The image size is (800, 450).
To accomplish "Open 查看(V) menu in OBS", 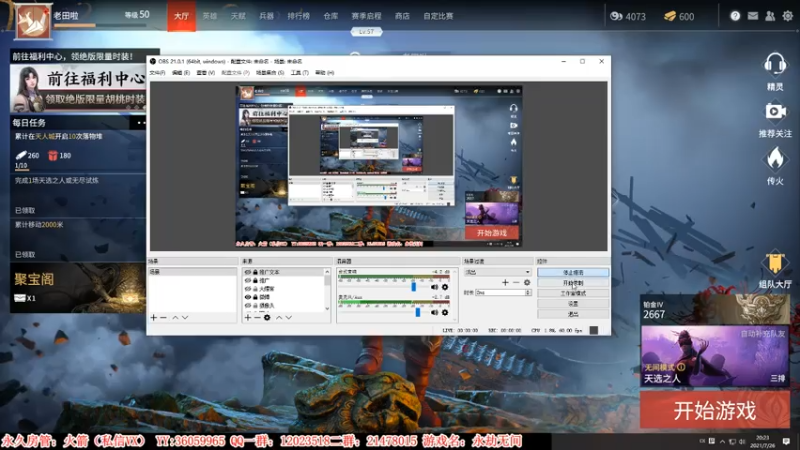I will coord(206,73).
